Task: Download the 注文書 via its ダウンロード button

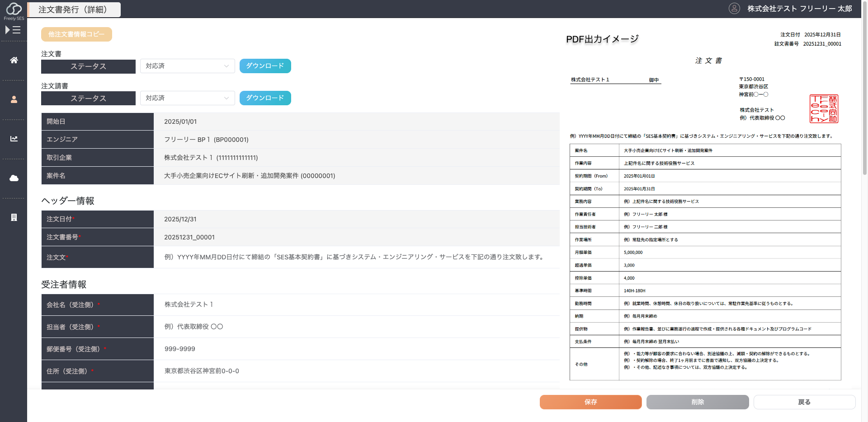Action: pyautogui.click(x=265, y=66)
